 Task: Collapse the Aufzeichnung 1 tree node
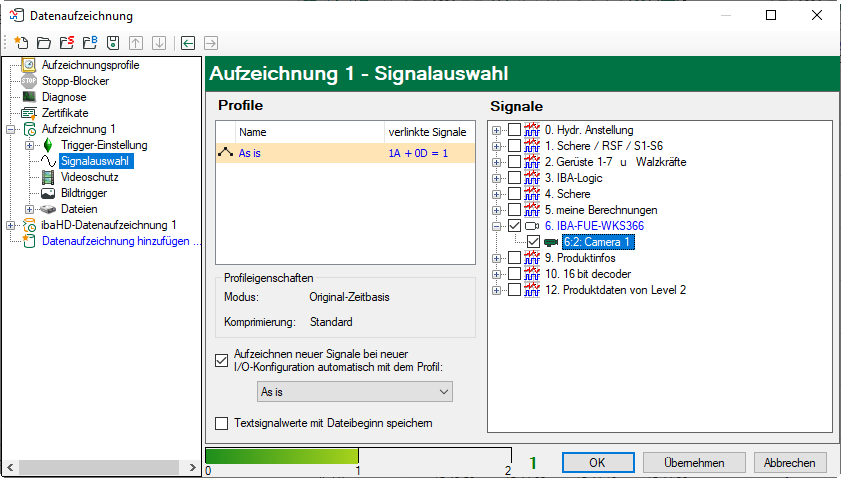pyautogui.click(x=11, y=129)
